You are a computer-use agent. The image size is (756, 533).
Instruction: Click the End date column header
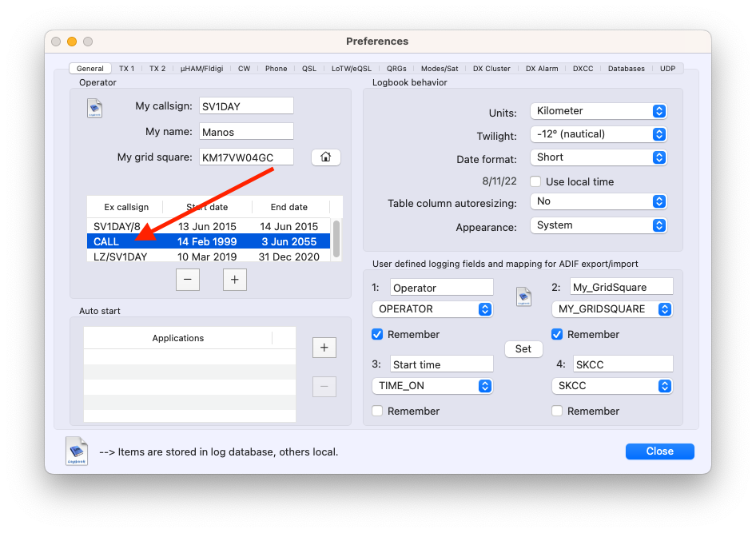[x=288, y=207]
